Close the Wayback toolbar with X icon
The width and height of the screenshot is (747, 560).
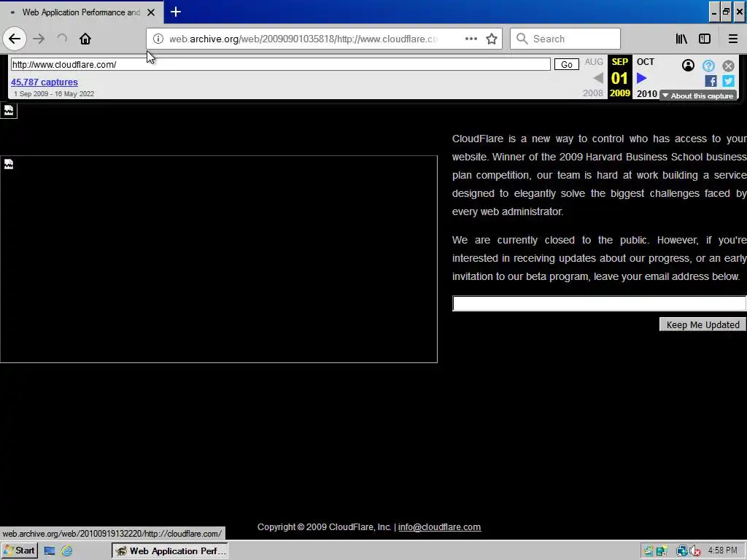[728, 66]
